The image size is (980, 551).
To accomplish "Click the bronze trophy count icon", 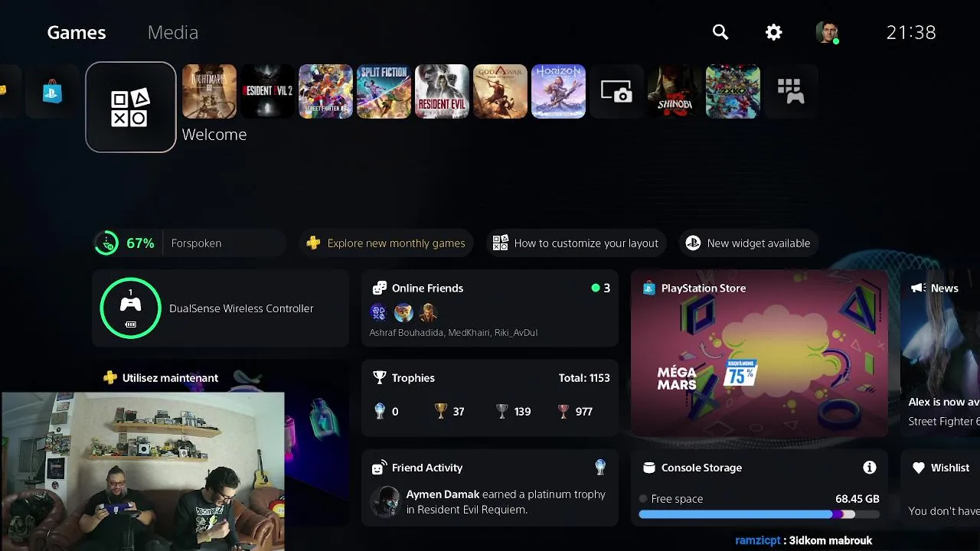I will (x=563, y=412).
